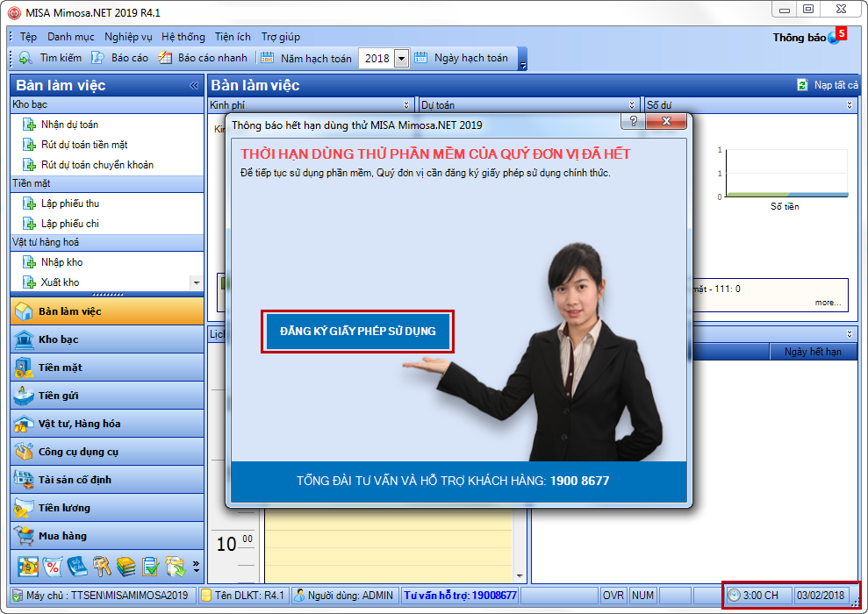Open the Nghiệp vụ menu
The width and height of the screenshot is (868, 614).
[128, 37]
